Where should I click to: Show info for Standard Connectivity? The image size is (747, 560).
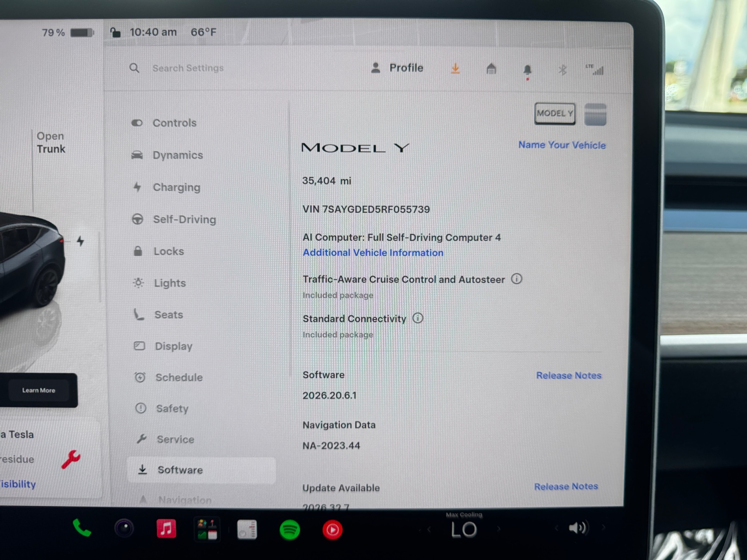click(x=418, y=318)
